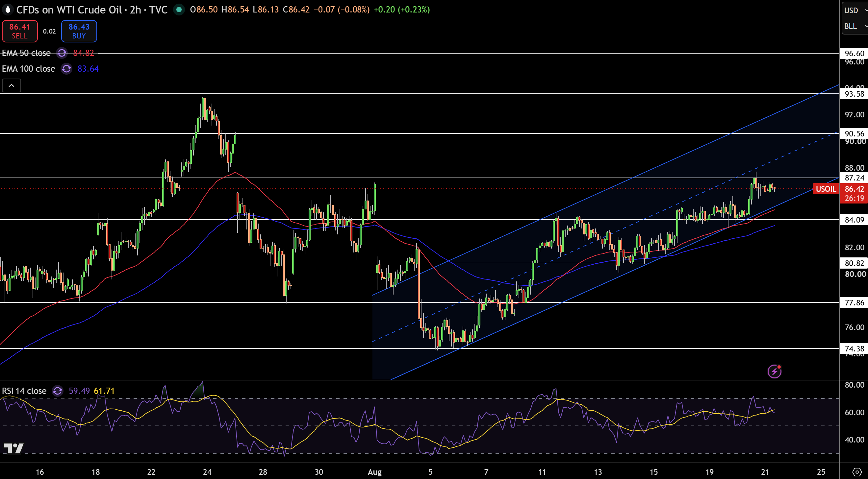The height and width of the screenshot is (479, 868).
Task: Click the WTI Crude Oil droplet symbol icon
Action: pos(8,10)
